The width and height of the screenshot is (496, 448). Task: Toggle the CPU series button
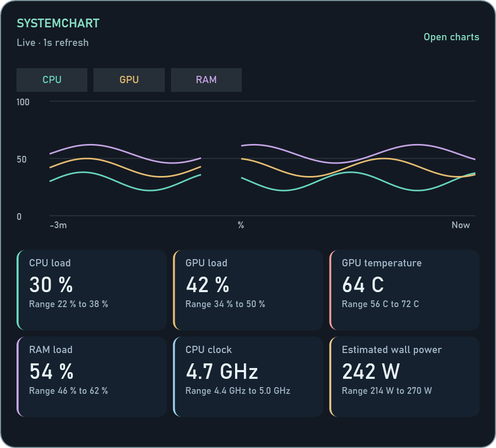pos(52,80)
